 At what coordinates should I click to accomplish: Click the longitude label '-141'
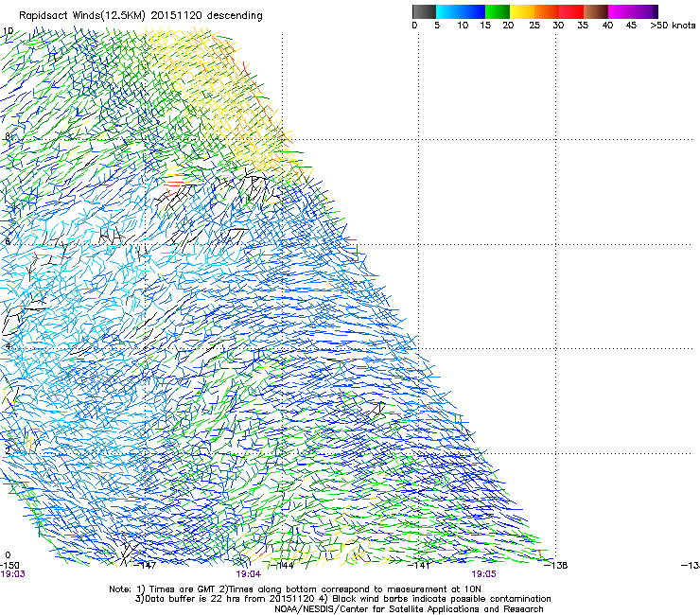(419, 566)
